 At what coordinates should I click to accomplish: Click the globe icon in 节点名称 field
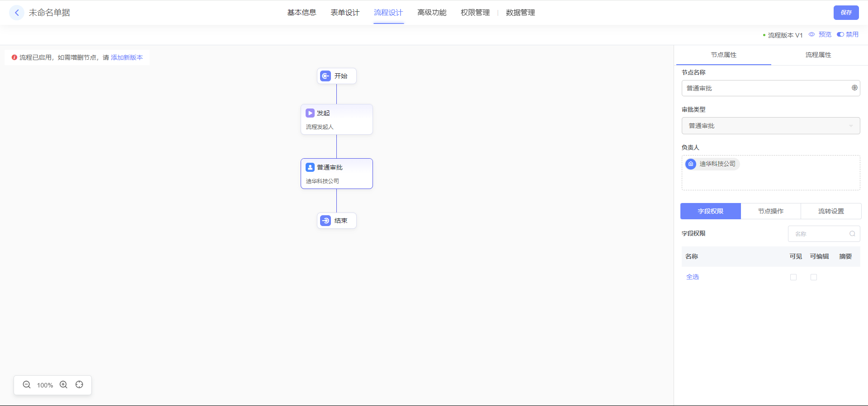tap(854, 88)
